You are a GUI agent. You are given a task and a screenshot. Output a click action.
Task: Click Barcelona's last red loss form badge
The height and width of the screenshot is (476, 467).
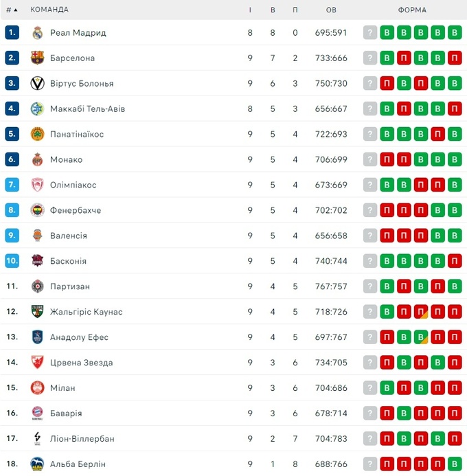pos(455,58)
